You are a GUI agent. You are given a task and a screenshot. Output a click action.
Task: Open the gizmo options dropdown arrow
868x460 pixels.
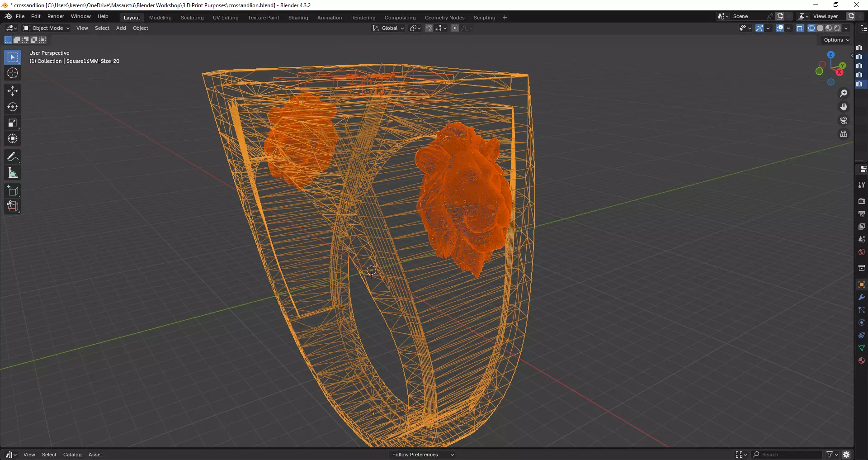768,28
